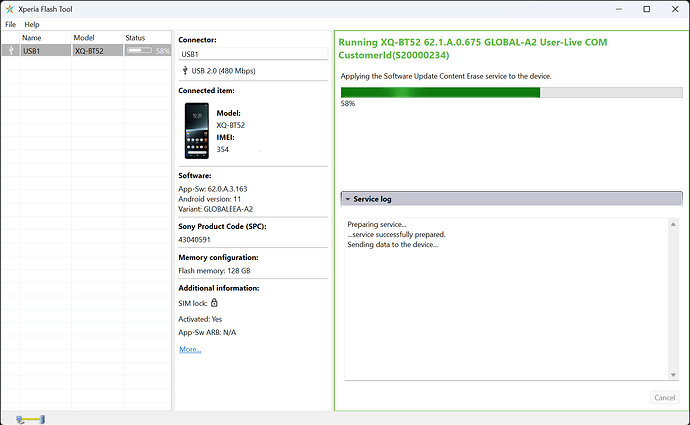
Task: Click the IMEI value starting 354
Action: tap(223, 149)
